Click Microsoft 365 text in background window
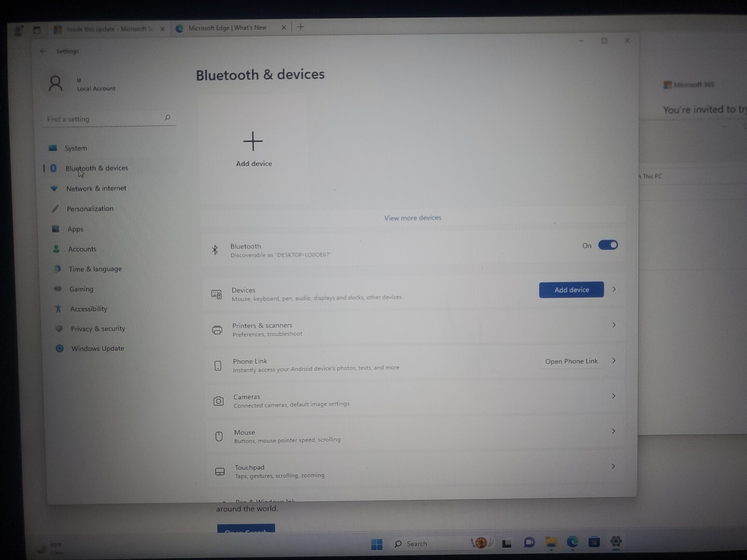Viewport: 747px width, 560px height. point(694,85)
